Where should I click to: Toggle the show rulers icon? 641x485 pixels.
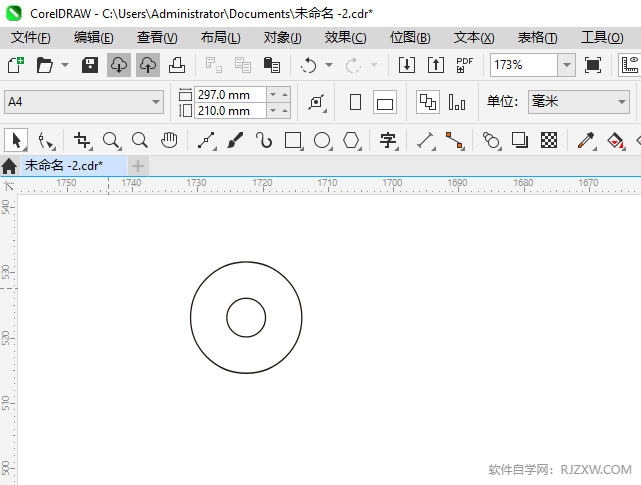pos(630,65)
